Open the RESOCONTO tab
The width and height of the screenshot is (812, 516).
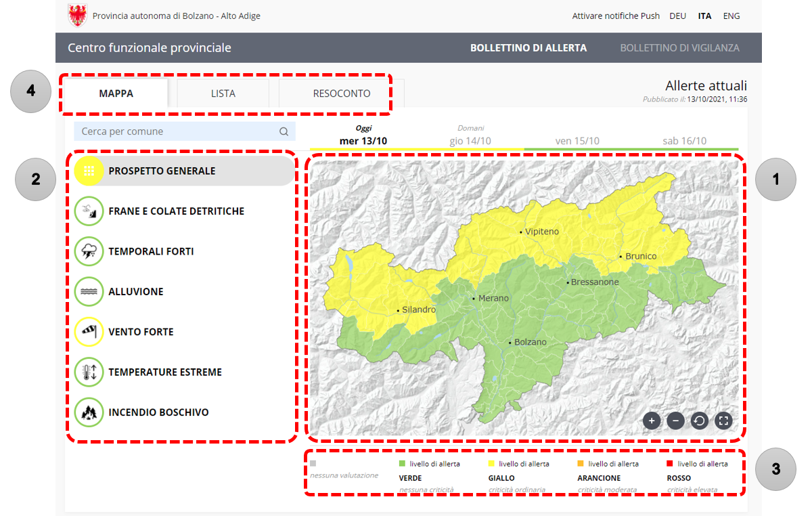click(x=341, y=94)
